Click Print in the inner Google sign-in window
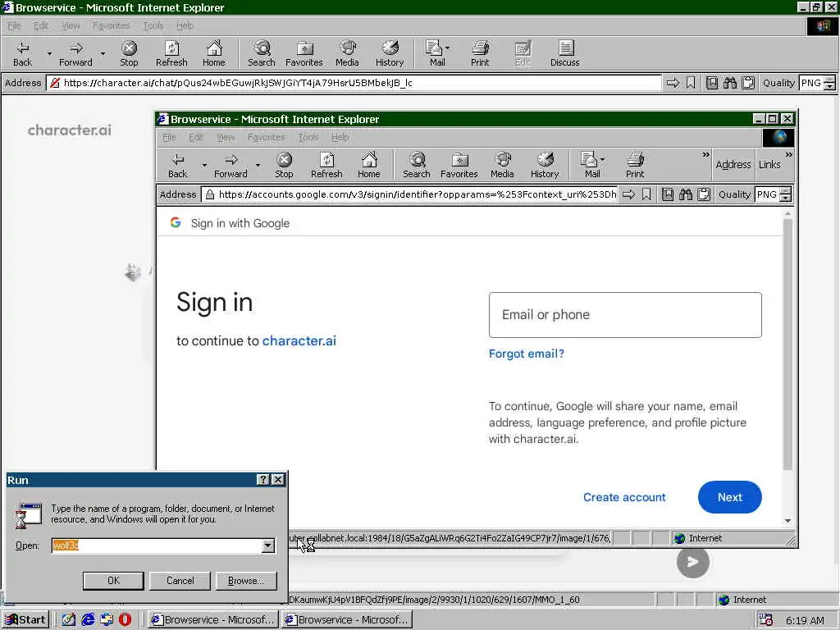Viewport: 840px width, 630px height. pos(635,165)
